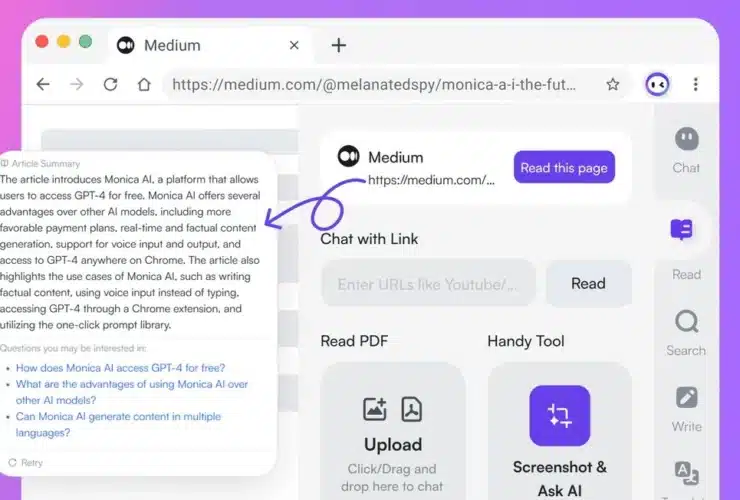Open the Search tool in sidebar
The width and height of the screenshot is (740, 500).
686,332
